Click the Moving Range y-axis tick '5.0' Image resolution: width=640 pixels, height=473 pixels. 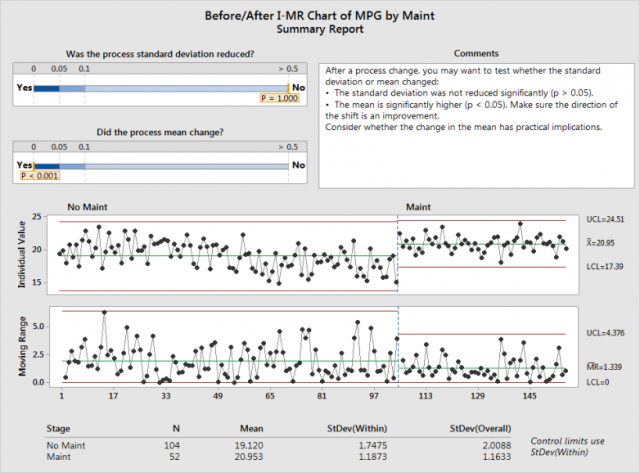(x=38, y=327)
